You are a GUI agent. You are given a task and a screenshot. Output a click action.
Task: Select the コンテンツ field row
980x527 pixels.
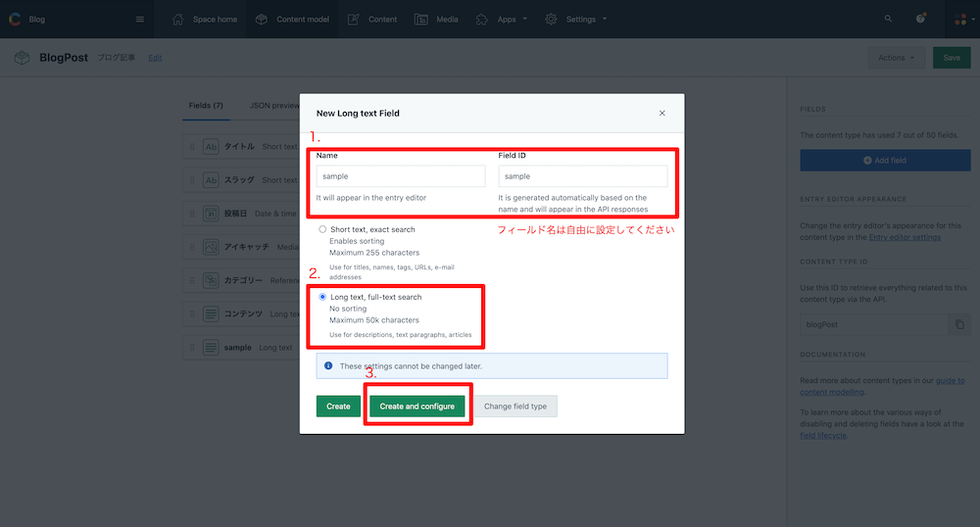241,314
